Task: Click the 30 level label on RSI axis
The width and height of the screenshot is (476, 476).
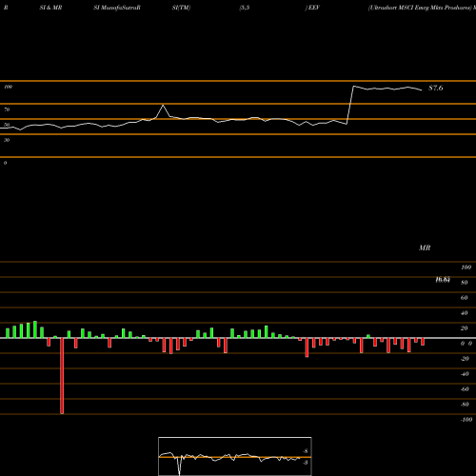Action: [7, 140]
